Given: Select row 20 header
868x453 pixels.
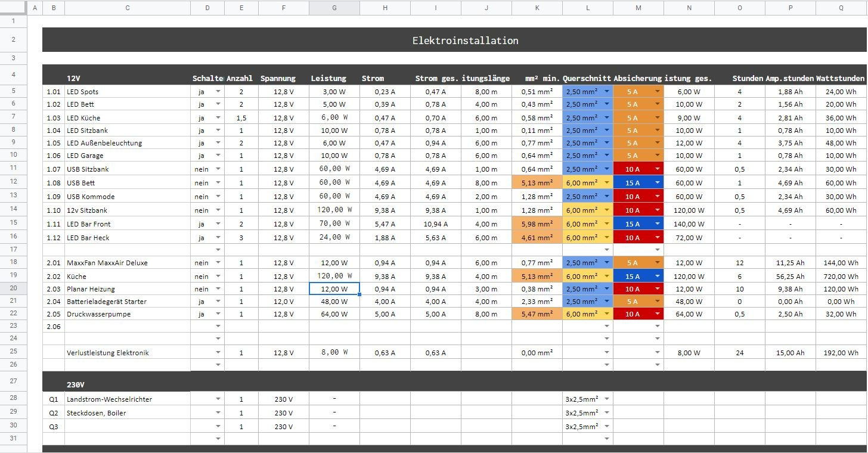Looking at the screenshot, I should pos(13,288).
